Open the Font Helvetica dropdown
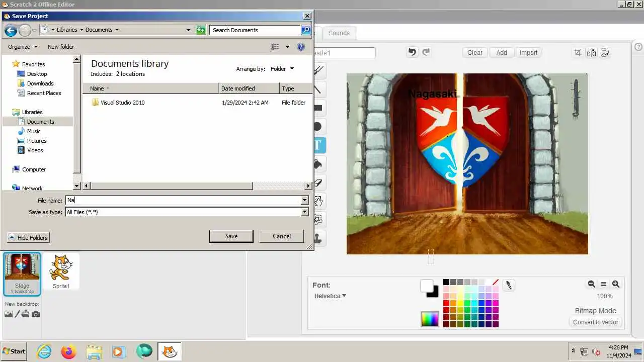644x362 pixels. pos(330,296)
